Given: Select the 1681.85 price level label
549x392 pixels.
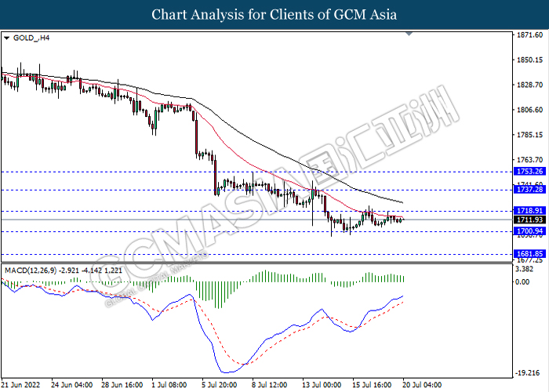Looking at the screenshot, I should (x=529, y=254).
